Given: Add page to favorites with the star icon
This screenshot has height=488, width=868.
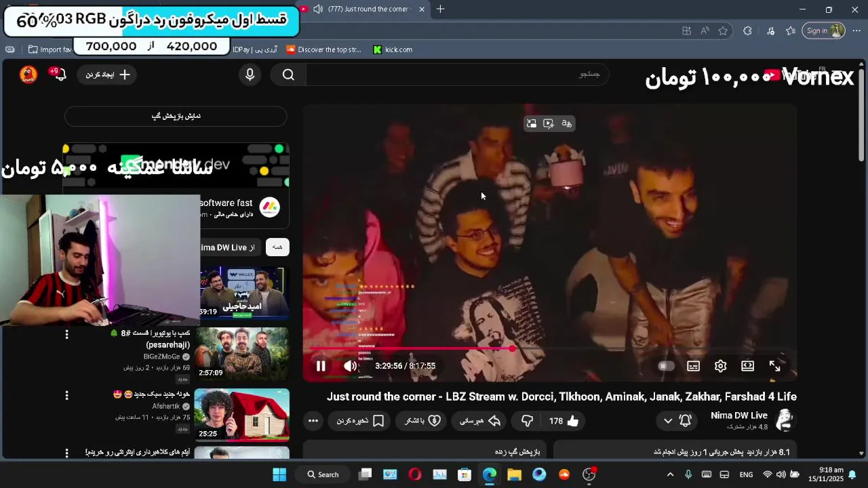Looking at the screenshot, I should click(x=723, y=30).
